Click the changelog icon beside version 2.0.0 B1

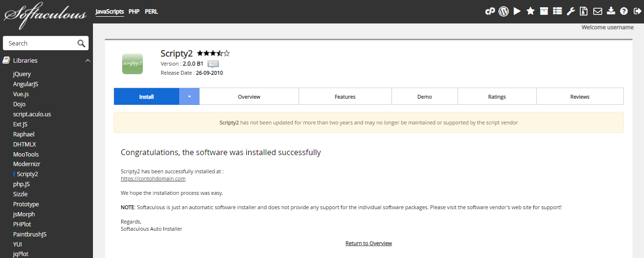[213, 64]
